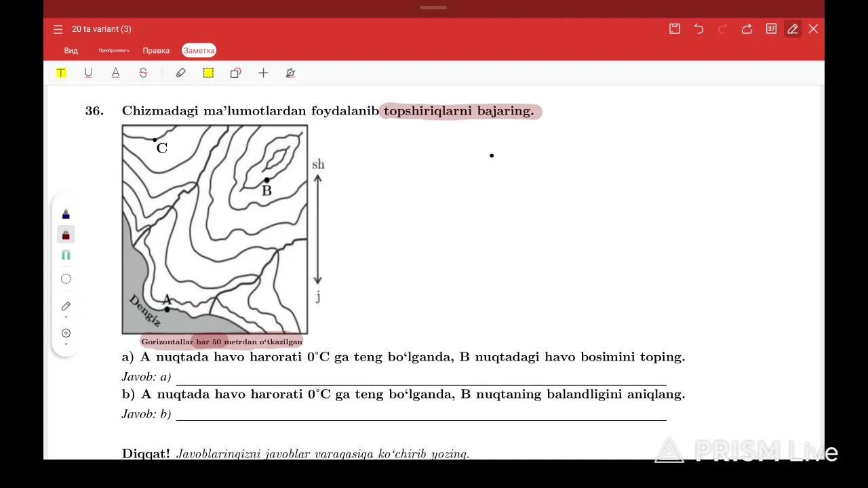The width and height of the screenshot is (868, 488).
Task: Click the caption Gorizontallar har 50 metrdan o'tkazilgan
Action: pyautogui.click(x=222, y=342)
